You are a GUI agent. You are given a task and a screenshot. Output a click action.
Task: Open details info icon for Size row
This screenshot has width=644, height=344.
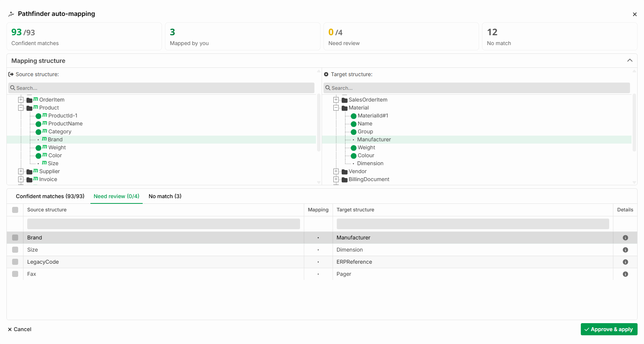point(625,250)
